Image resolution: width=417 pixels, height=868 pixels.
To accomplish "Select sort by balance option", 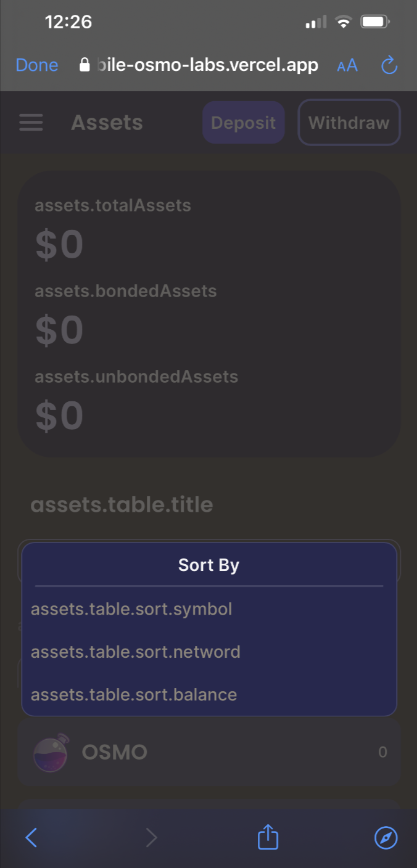I will click(134, 694).
